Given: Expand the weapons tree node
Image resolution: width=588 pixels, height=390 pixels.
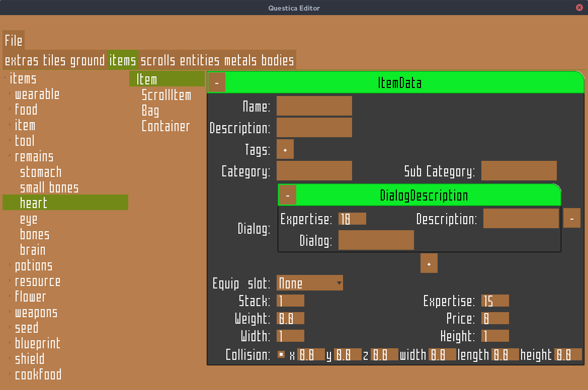Looking at the screenshot, I should (10, 313).
